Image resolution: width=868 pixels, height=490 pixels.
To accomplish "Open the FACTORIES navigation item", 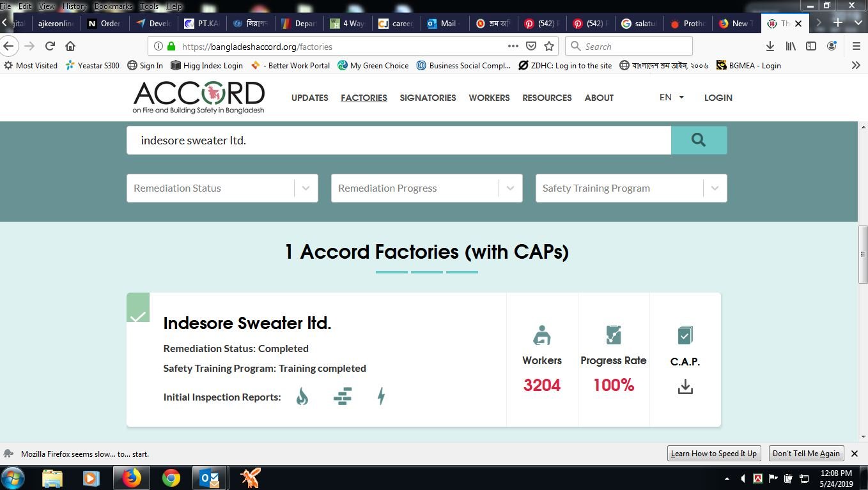I will pos(364,98).
